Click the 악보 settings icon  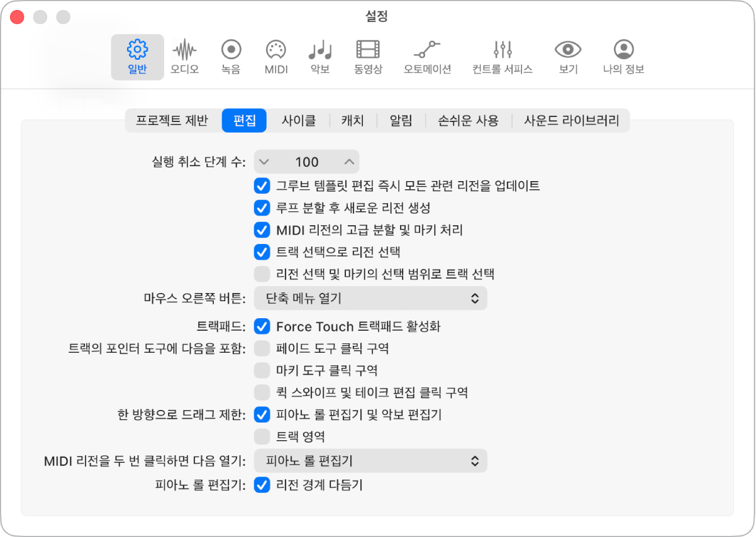coord(319,57)
